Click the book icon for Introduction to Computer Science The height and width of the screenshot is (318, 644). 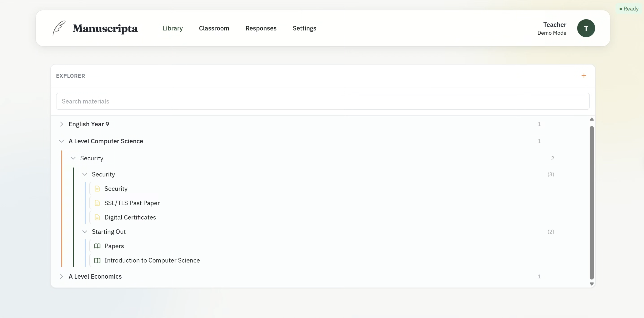(97, 260)
